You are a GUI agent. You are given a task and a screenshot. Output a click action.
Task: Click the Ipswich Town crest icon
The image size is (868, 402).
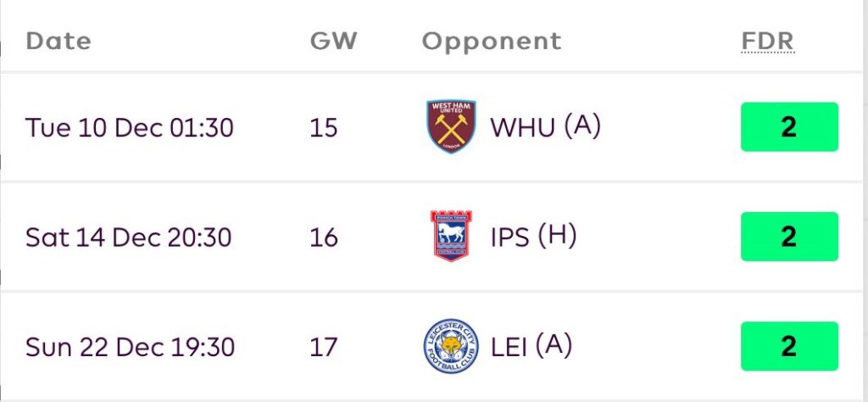point(451,237)
